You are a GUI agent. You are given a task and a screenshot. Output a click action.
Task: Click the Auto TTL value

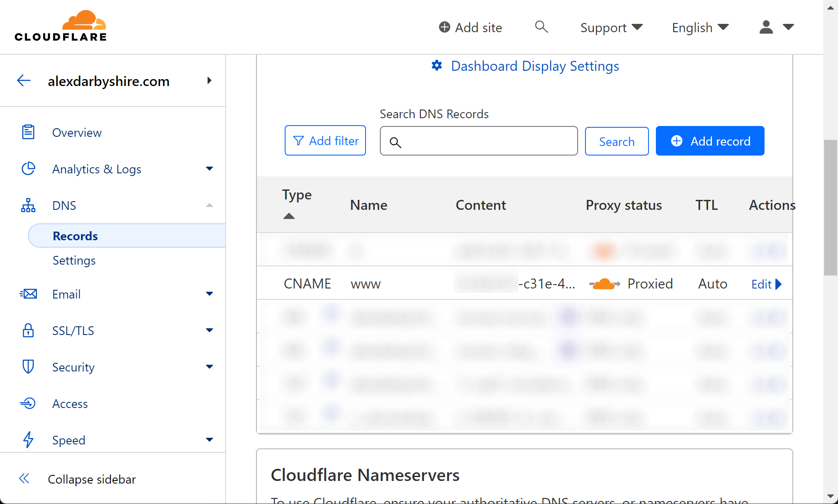pos(712,284)
